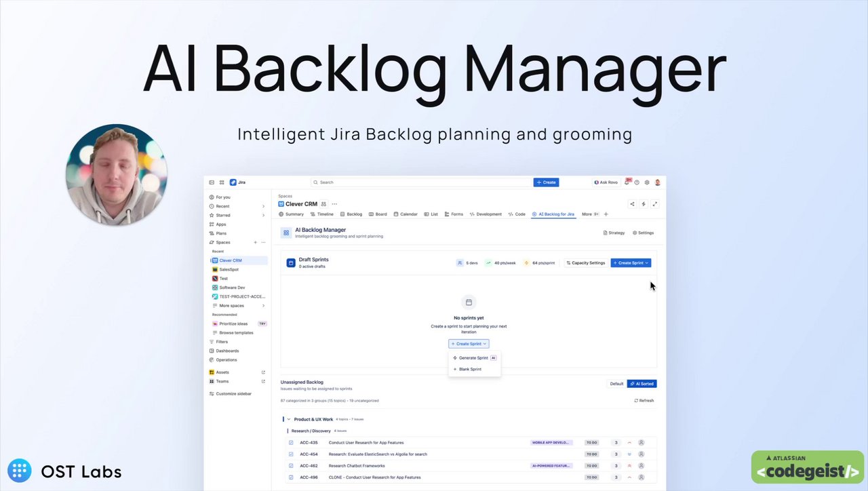Click into the Search field

tap(421, 182)
